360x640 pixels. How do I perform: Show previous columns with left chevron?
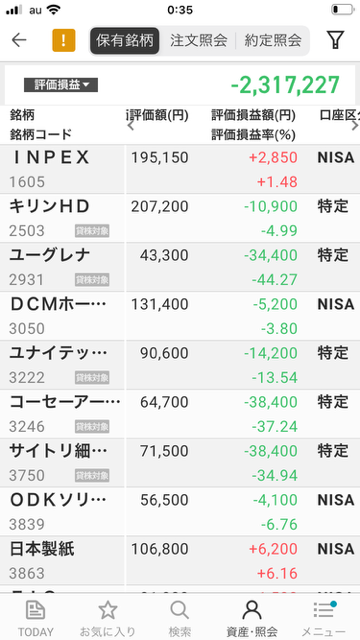[131, 126]
